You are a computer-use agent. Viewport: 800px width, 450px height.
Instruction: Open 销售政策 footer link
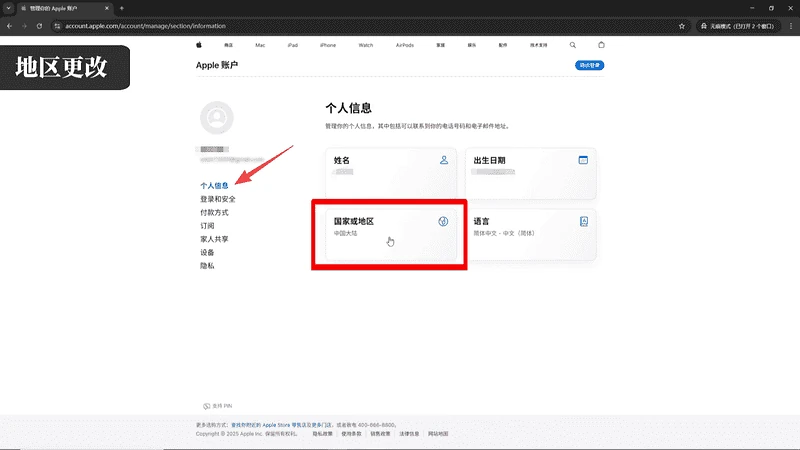pos(380,434)
